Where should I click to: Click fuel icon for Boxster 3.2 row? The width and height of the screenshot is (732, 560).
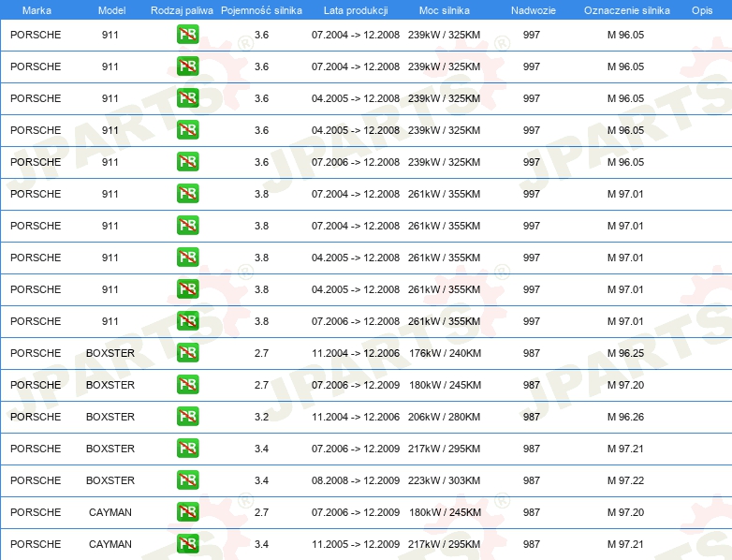[x=187, y=417]
